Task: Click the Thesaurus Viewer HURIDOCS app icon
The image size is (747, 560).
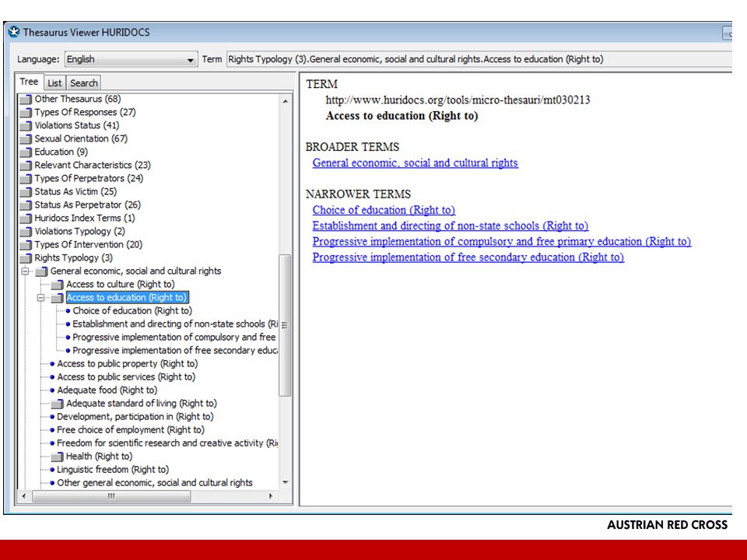Action: click(14, 32)
